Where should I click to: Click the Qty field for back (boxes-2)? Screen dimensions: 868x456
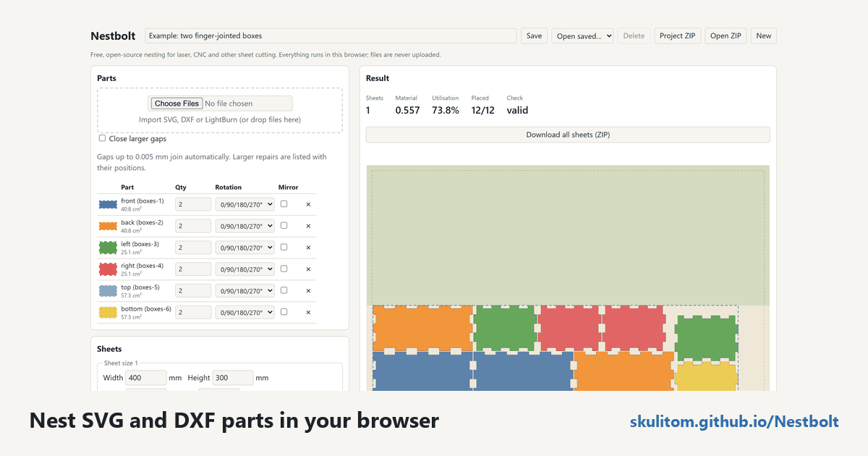[193, 226]
